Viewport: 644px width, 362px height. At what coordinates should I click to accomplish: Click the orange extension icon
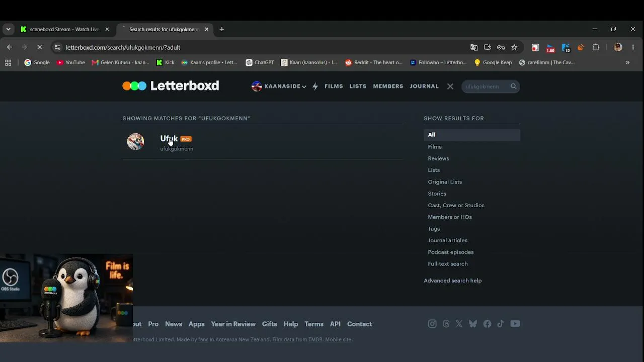tap(581, 47)
